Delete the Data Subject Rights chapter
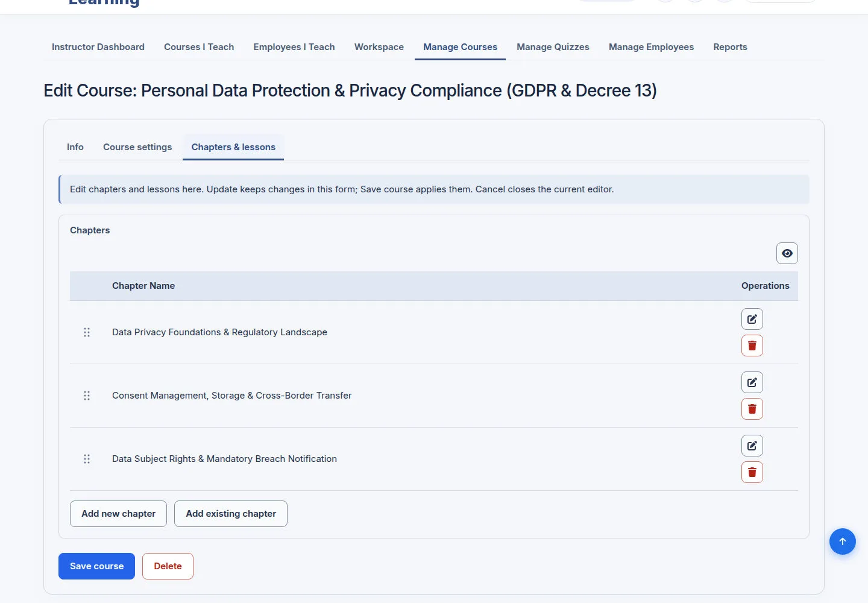The width and height of the screenshot is (868, 603). (752, 472)
